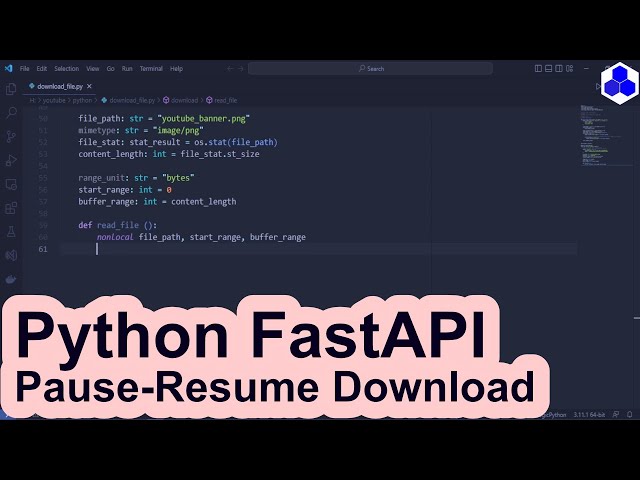640x480 pixels.
Task: Open the Extensions view
Action: coord(11,208)
